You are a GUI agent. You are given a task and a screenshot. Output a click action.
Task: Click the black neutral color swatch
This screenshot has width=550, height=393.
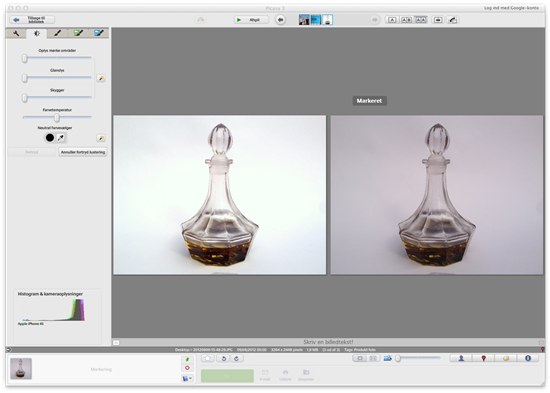(50, 138)
